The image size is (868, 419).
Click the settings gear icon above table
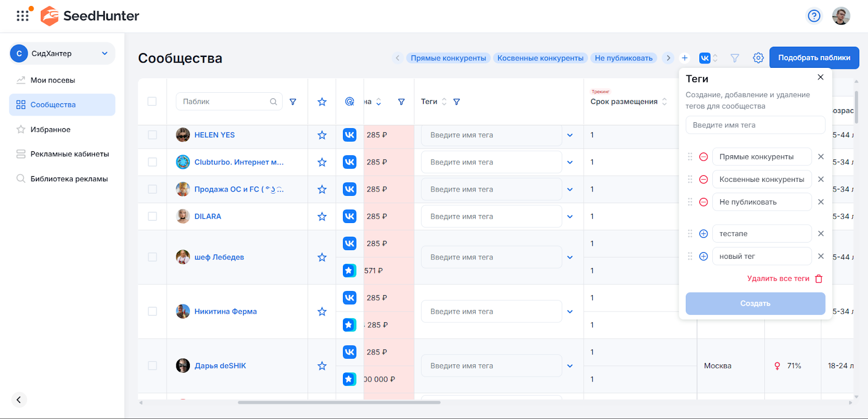758,58
